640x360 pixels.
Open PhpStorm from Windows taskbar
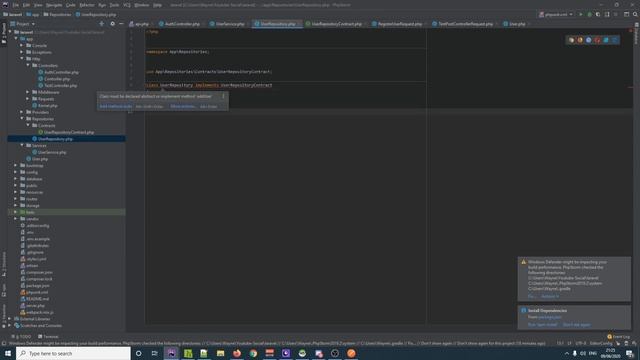[x=171, y=353]
